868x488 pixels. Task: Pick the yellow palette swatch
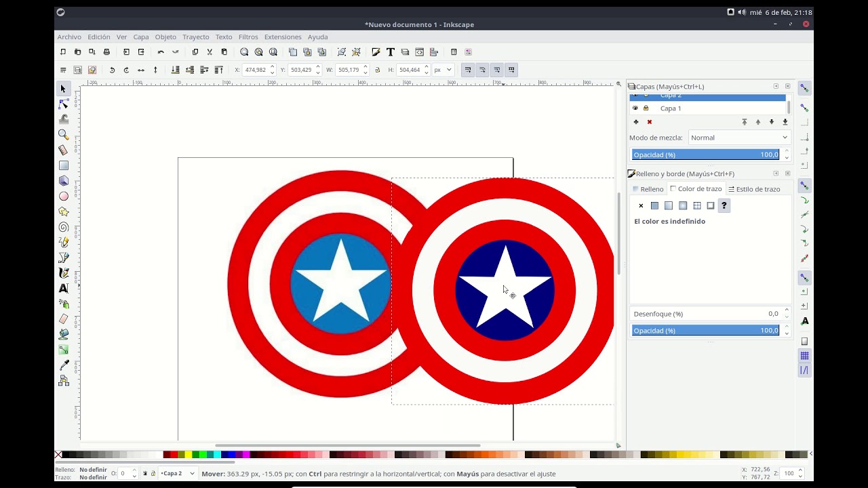click(x=189, y=455)
